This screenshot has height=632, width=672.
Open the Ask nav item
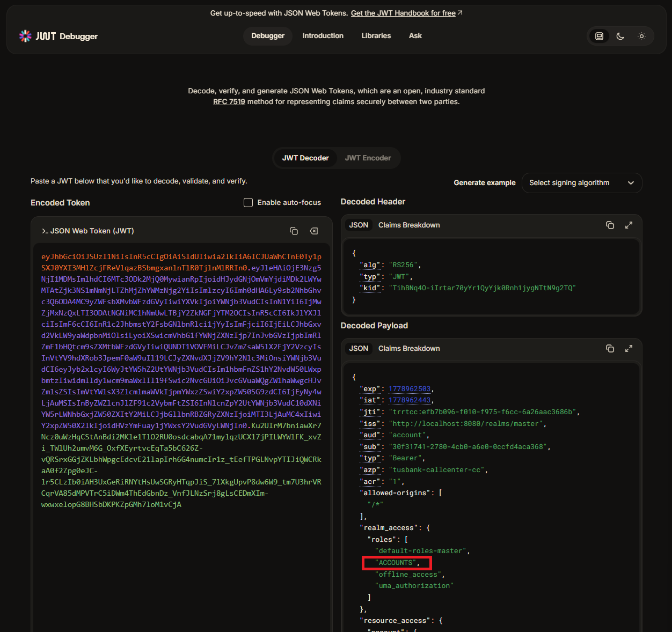[415, 36]
